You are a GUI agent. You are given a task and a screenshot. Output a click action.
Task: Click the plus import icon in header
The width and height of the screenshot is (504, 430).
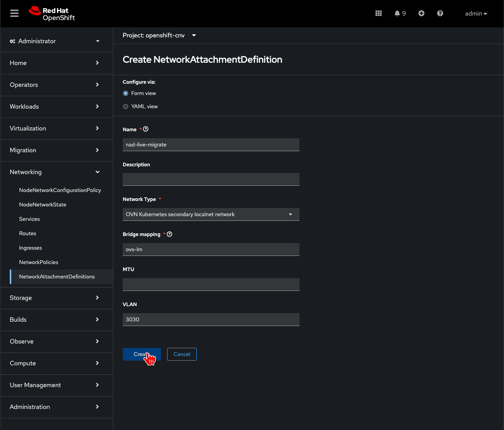pyautogui.click(x=421, y=14)
